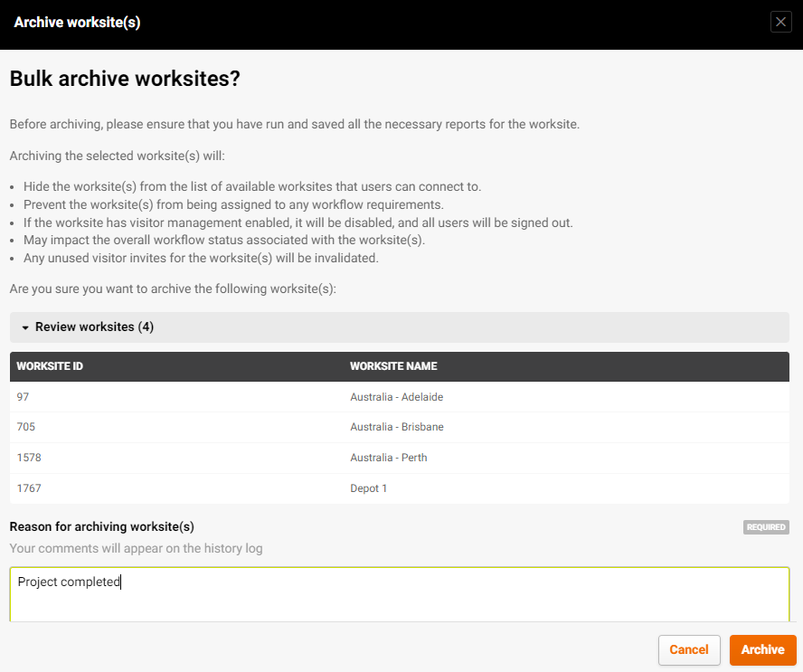Collapse the Review worksites arrow
The image size is (803, 672).
pos(25,327)
